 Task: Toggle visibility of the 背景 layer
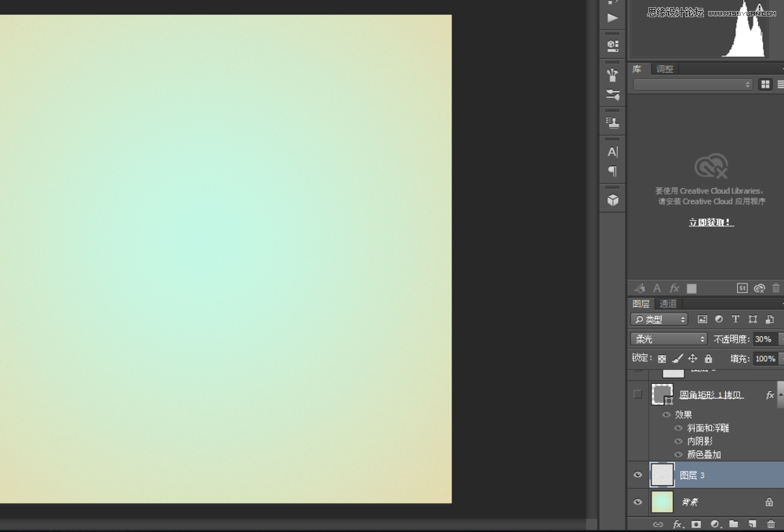(637, 501)
